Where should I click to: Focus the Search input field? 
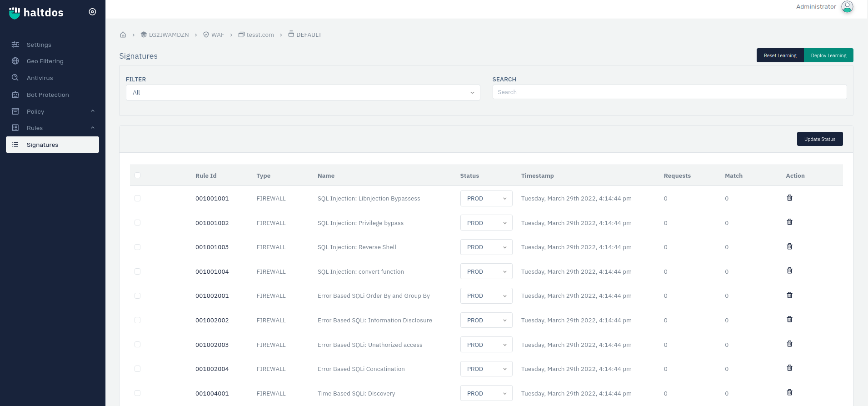click(669, 92)
